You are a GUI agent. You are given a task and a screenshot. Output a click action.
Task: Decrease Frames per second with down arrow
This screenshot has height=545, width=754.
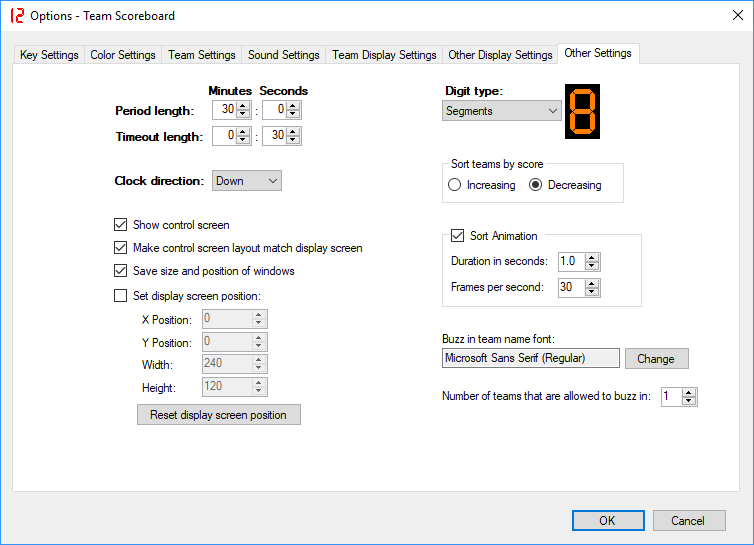pos(592,292)
